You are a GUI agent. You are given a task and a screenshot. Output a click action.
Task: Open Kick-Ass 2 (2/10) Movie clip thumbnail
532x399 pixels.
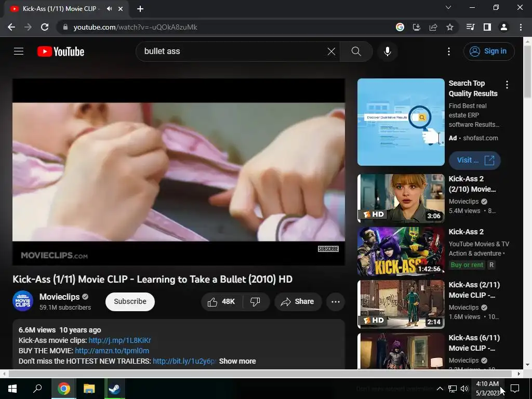tap(401, 198)
